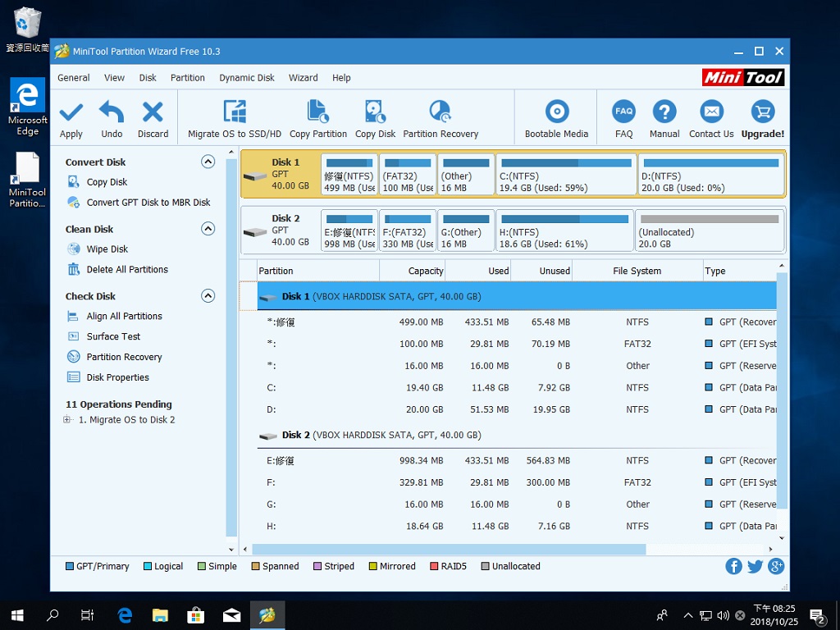The height and width of the screenshot is (630, 840).
Task: Run Surface Test from Check Disk
Action: 113,336
